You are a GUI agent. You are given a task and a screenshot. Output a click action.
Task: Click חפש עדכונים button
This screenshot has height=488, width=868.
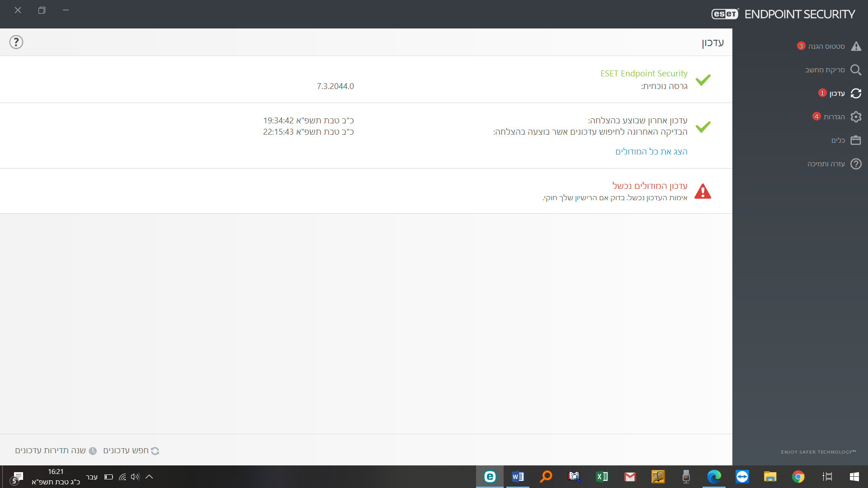pos(131,450)
